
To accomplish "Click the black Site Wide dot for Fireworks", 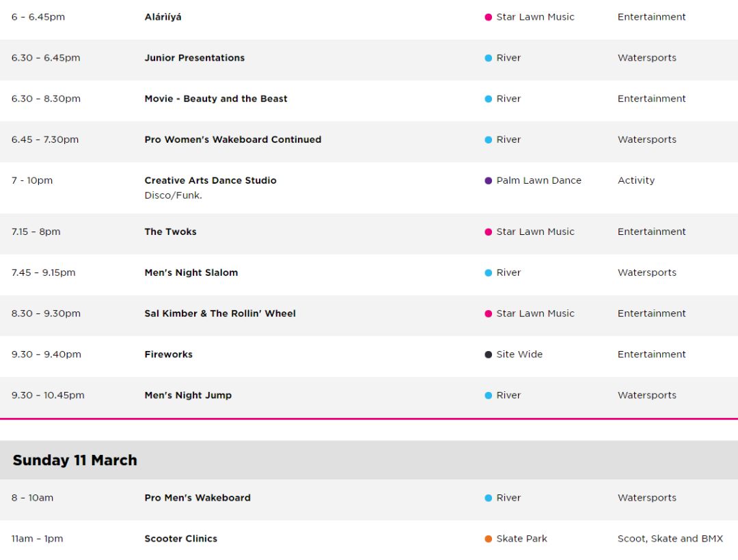I will (x=488, y=355).
